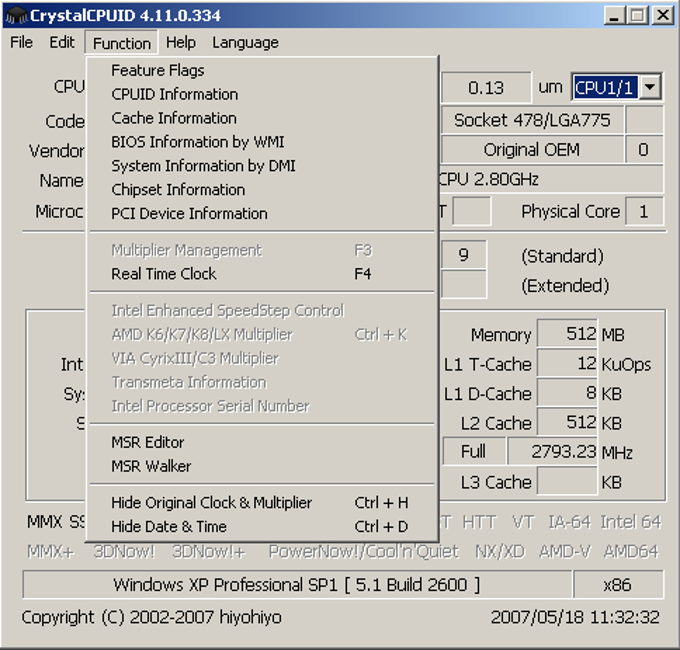Open BIOS Information by WMI
This screenshot has width=680, height=650.
tap(262, 142)
